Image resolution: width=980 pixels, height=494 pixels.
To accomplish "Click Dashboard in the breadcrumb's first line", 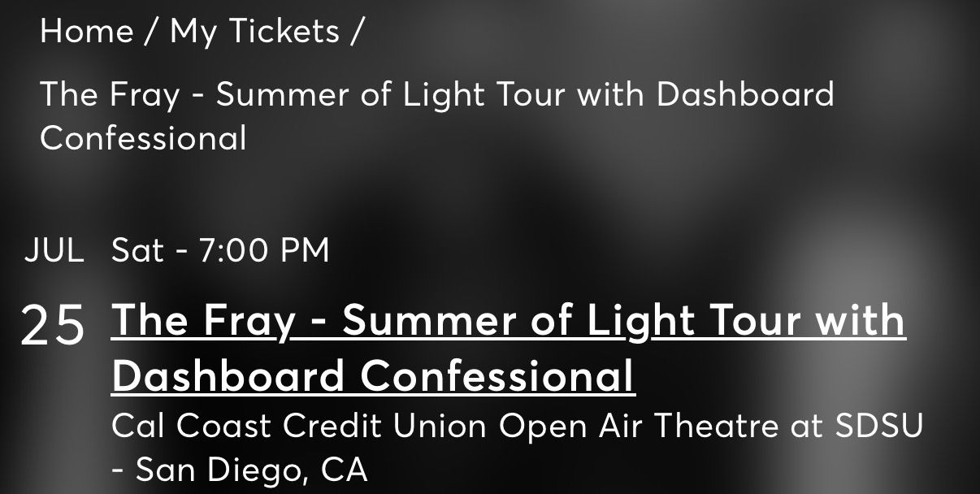I will [744, 96].
